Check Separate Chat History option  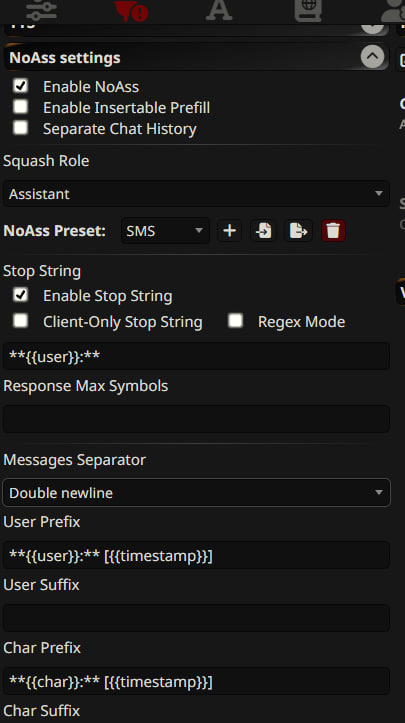click(20, 128)
